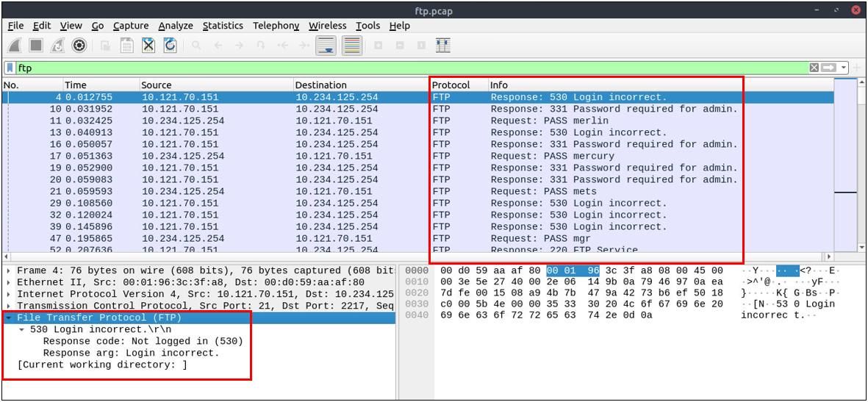Open the Analyze menu
This screenshot has width=868, height=402.
point(176,26)
